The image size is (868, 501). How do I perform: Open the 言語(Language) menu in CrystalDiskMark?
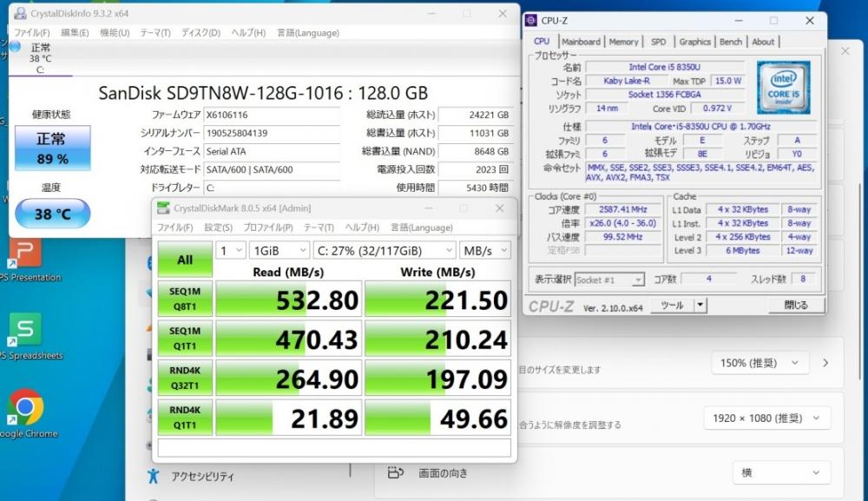(422, 227)
